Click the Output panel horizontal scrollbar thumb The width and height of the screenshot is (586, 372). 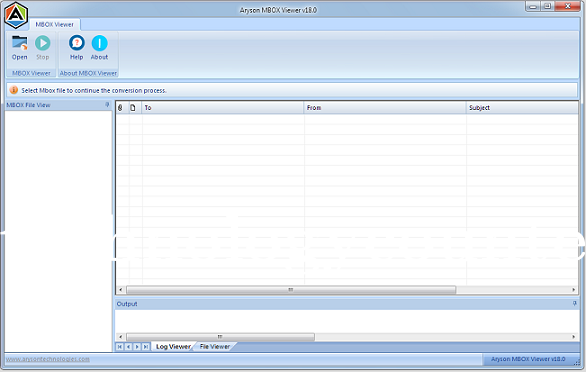220,337
